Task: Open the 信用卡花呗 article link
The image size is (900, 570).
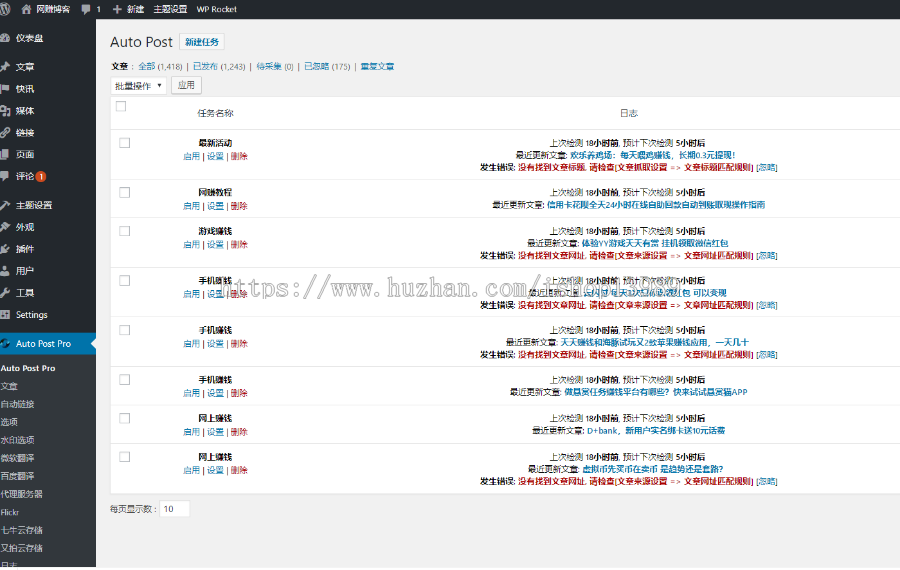Action: click(x=655, y=204)
